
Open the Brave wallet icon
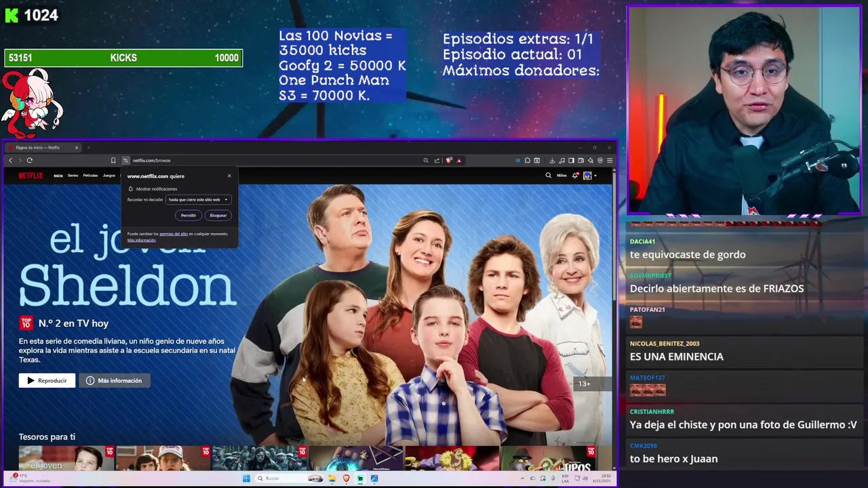coord(581,161)
